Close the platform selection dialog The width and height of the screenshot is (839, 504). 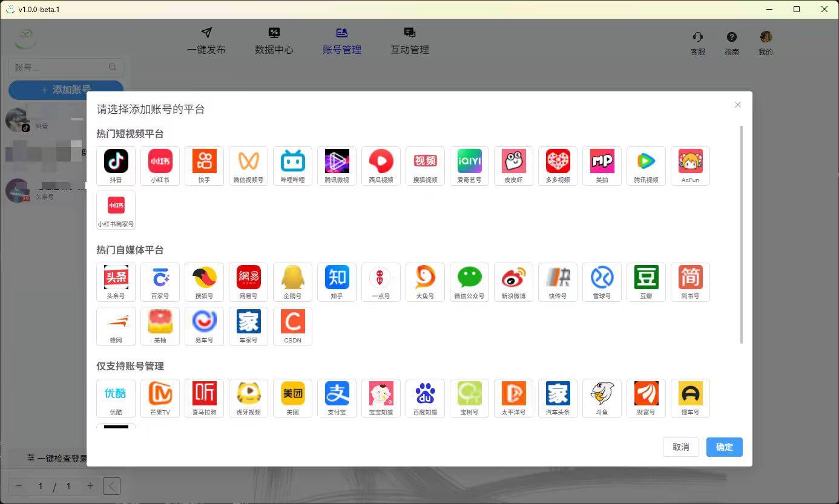tap(737, 105)
